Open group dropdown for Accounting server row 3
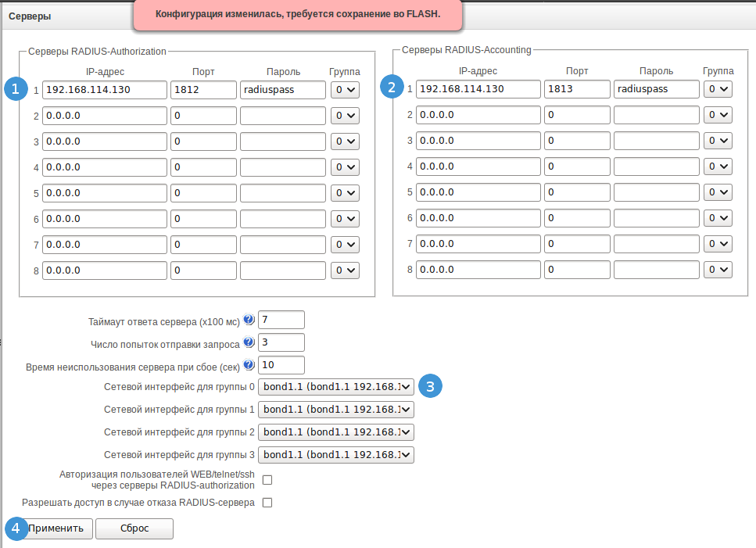This screenshot has width=756, height=548. (x=718, y=140)
